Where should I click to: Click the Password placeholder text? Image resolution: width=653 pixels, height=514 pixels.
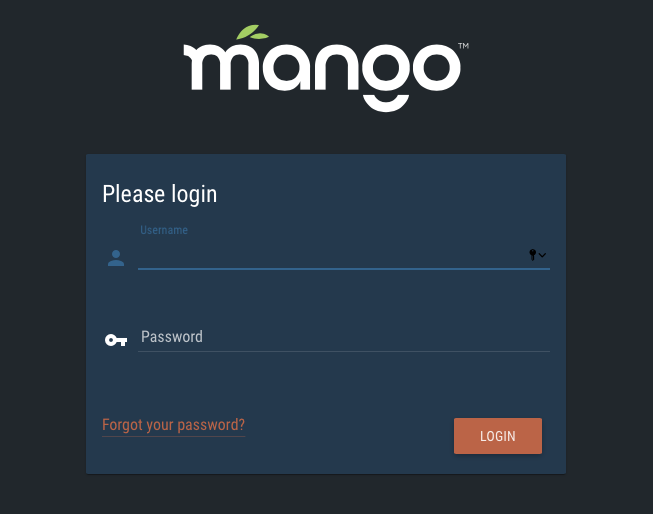point(172,337)
